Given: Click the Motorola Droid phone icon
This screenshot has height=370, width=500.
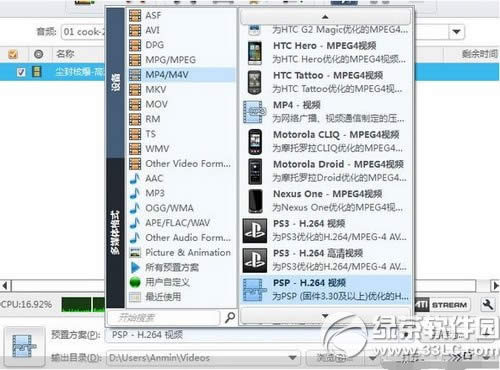Looking at the screenshot, I should pyautogui.click(x=255, y=171).
